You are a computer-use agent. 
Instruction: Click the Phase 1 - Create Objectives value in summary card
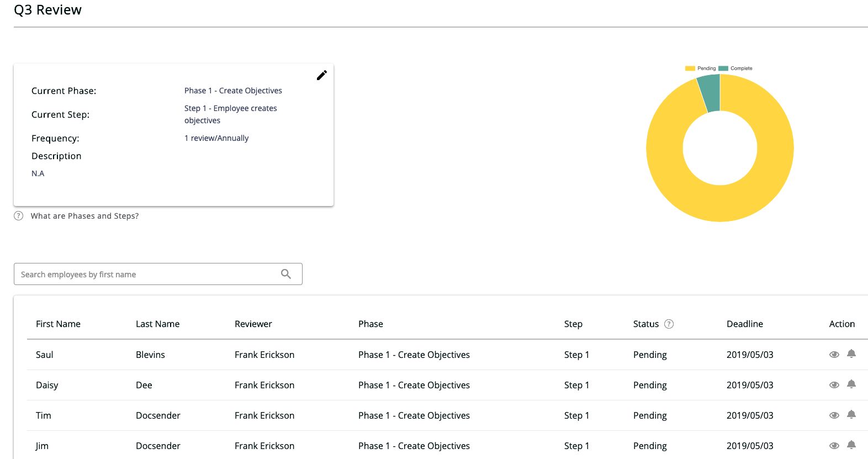(233, 91)
